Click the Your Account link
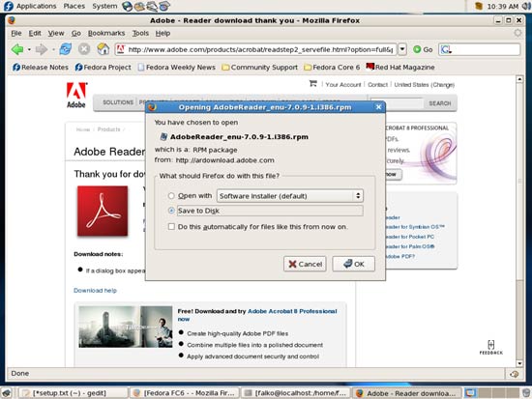The height and width of the screenshot is (399, 532). (x=343, y=85)
